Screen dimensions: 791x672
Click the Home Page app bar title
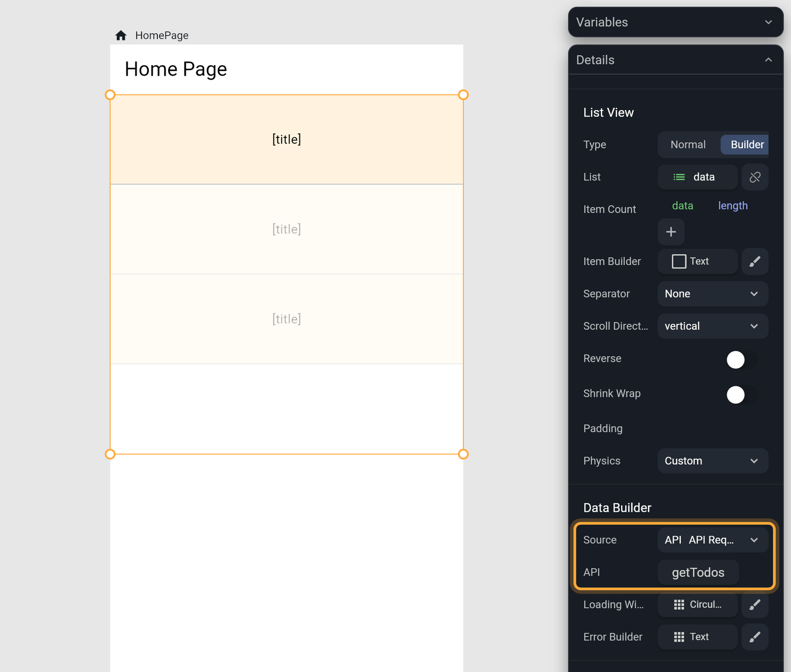(x=176, y=70)
